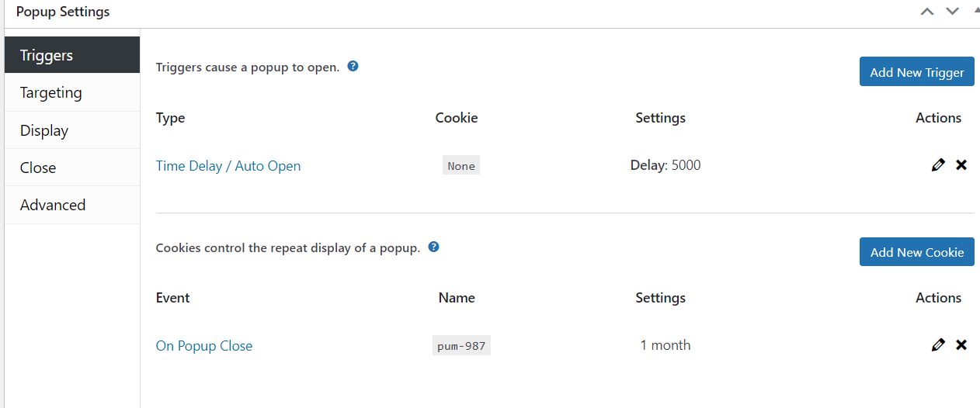Screen dimensions: 980x408
Task: Collapse the Popup Settings panel
Action: 975,12
